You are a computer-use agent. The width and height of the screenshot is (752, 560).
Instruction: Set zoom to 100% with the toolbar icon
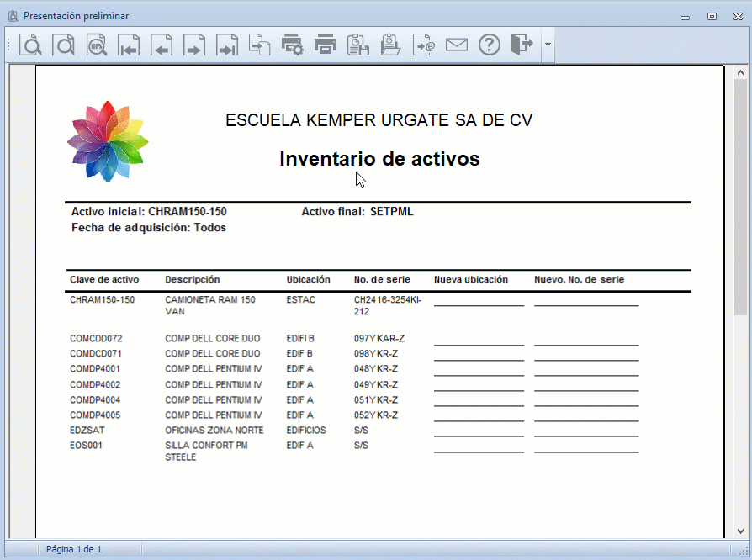click(x=97, y=45)
